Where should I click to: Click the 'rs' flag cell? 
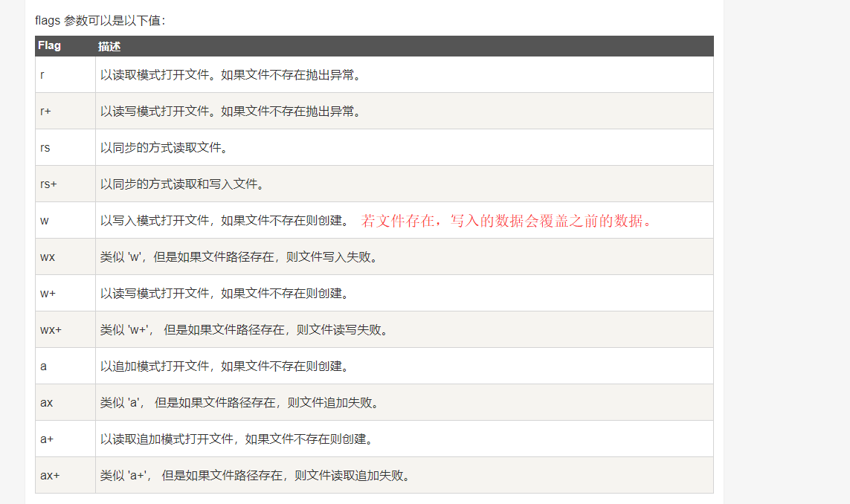[x=45, y=148]
